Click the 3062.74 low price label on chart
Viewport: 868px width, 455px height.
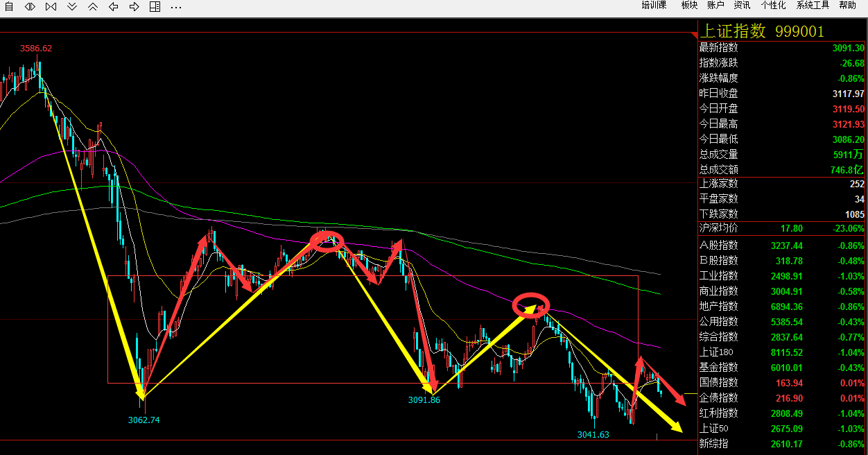click(x=144, y=420)
